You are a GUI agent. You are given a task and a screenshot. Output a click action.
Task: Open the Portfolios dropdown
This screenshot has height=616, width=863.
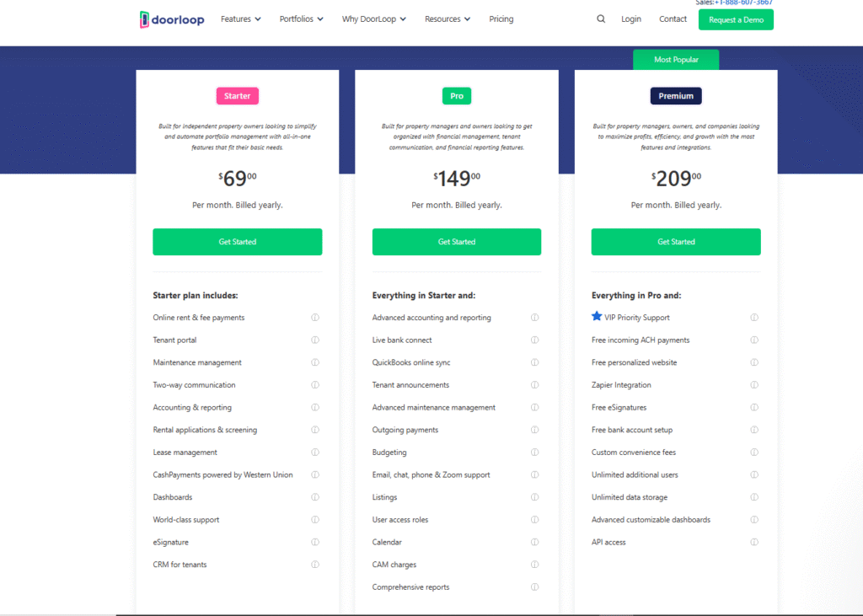[301, 19]
